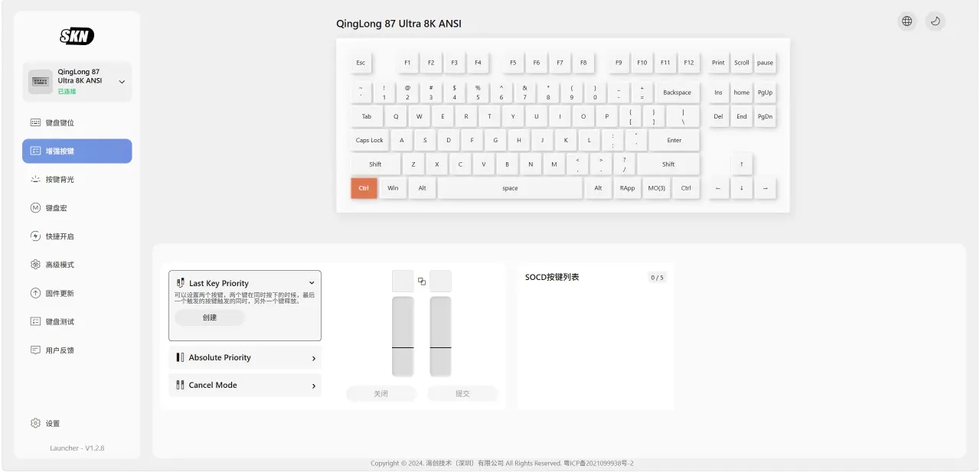
Task: Select the Ins key
Action: point(718,92)
